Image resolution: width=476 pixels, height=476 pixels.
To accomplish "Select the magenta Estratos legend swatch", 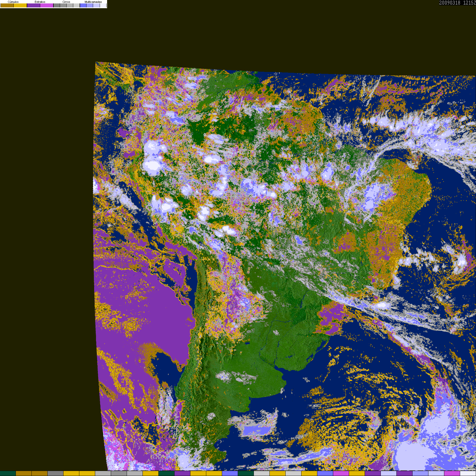I will click(x=47, y=5).
